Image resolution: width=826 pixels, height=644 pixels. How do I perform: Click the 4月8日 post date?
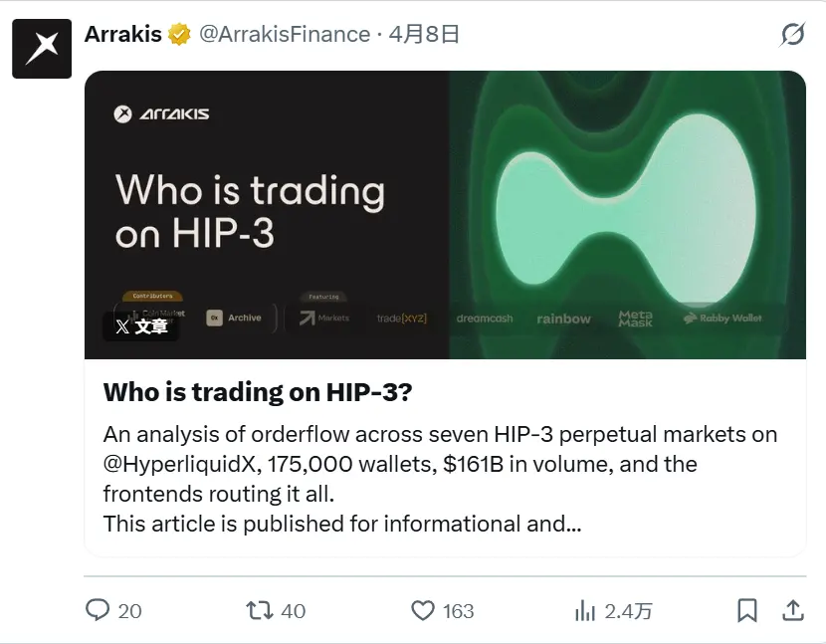click(x=424, y=34)
